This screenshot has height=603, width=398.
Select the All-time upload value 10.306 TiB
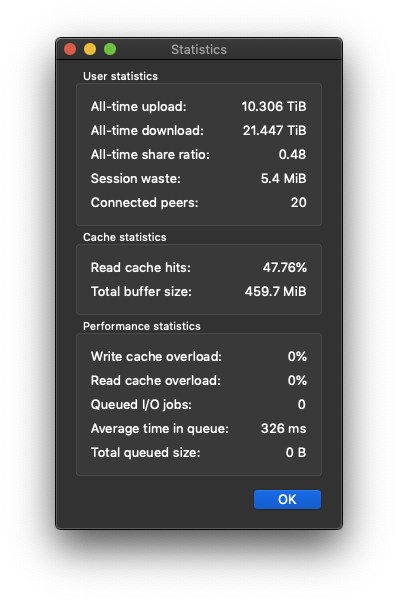click(x=274, y=107)
